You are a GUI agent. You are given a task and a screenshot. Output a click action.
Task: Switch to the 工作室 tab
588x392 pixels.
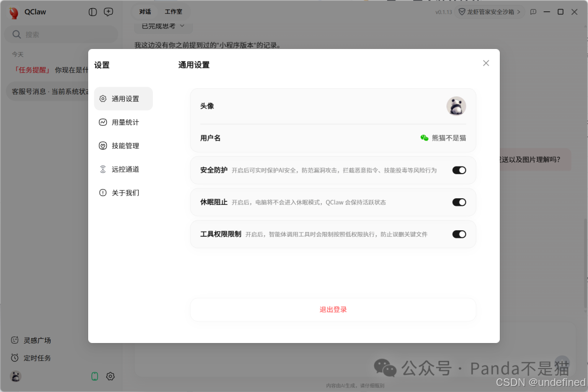[x=173, y=11]
